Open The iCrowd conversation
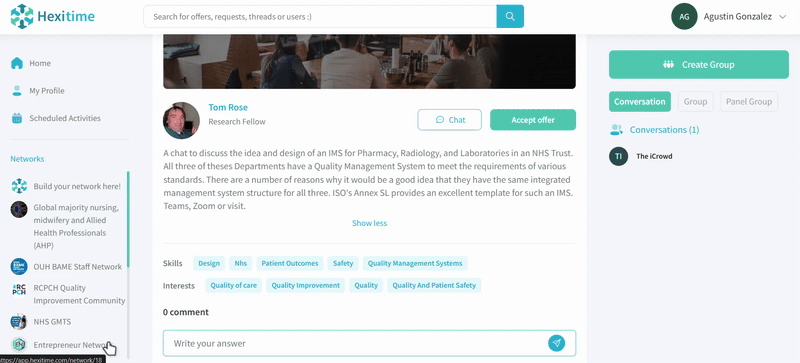The width and height of the screenshot is (800, 363). coord(654,156)
